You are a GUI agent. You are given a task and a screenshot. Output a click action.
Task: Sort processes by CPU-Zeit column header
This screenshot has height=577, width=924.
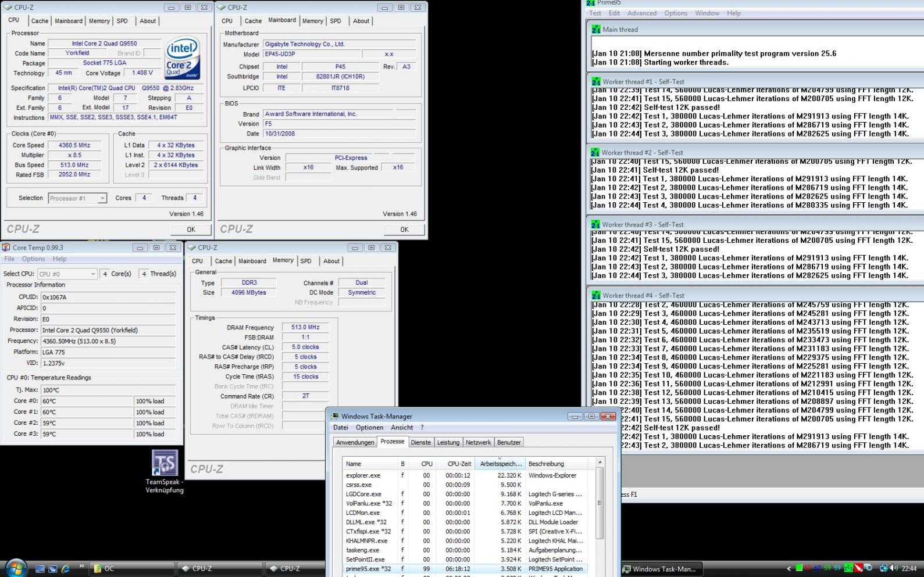pyautogui.click(x=455, y=464)
